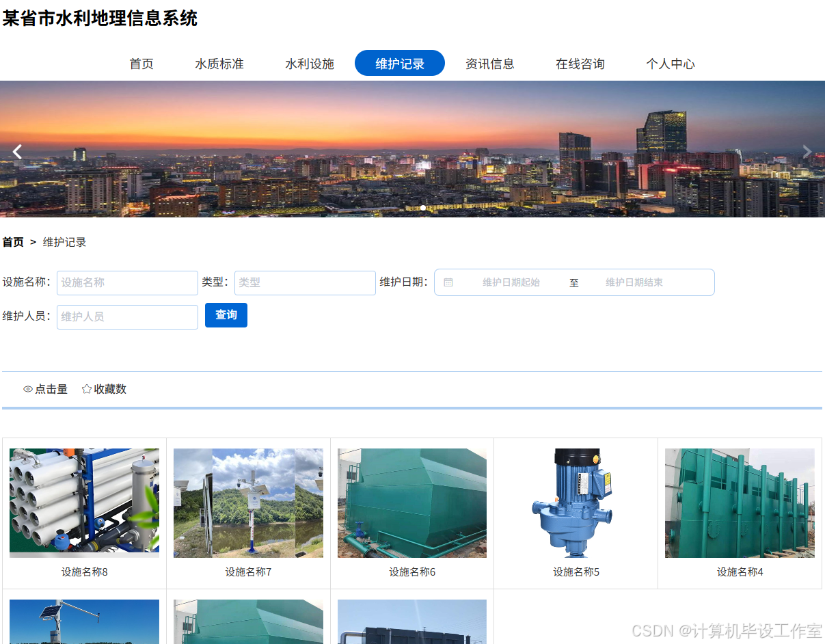The image size is (825, 644).
Task: Open the 水质标准 navigation tab
Action: [219, 64]
